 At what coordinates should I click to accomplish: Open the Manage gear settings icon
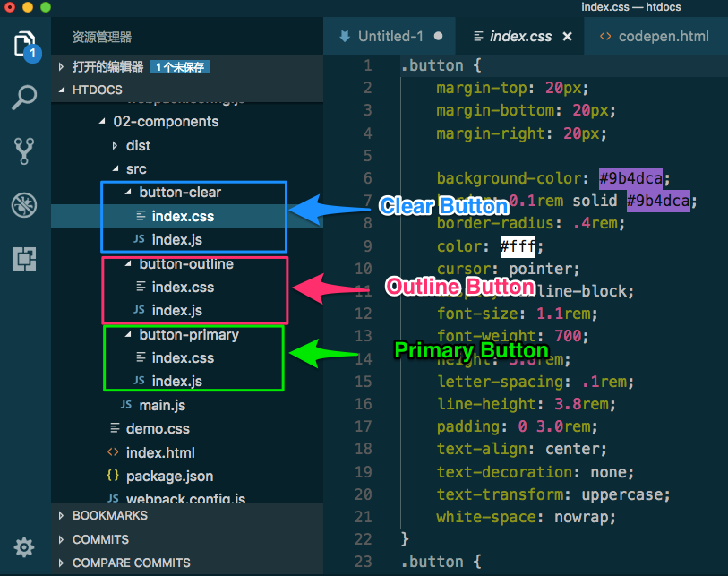click(x=24, y=547)
